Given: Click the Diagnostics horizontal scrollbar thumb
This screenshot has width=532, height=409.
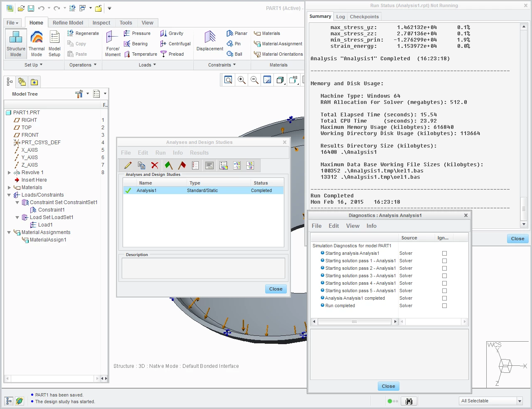Looking at the screenshot, I should coord(354,322).
